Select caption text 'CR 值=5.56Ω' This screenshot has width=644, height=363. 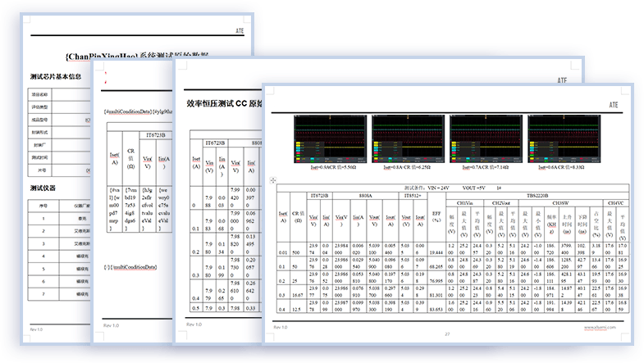[343, 167]
